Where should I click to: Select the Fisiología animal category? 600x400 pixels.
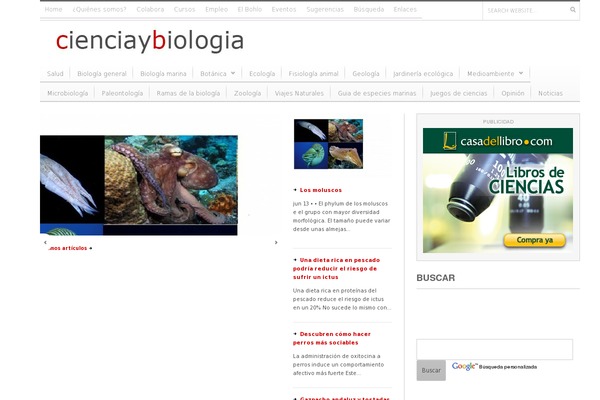[x=313, y=73]
